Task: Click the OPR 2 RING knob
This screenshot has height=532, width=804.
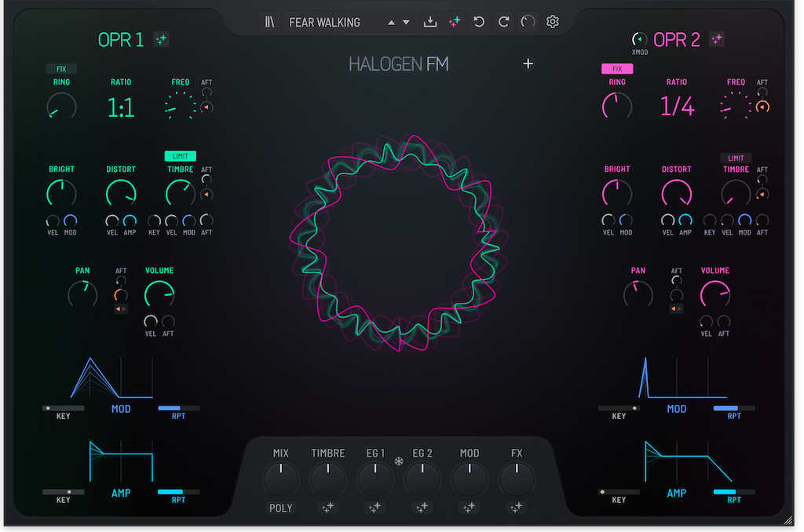Action: 617,107
